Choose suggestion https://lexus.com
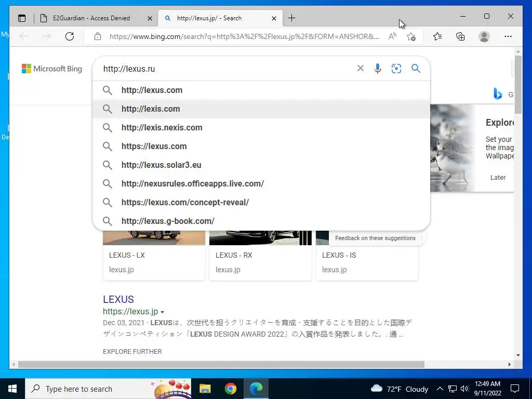This screenshot has height=399, width=532. pyautogui.click(x=261, y=146)
